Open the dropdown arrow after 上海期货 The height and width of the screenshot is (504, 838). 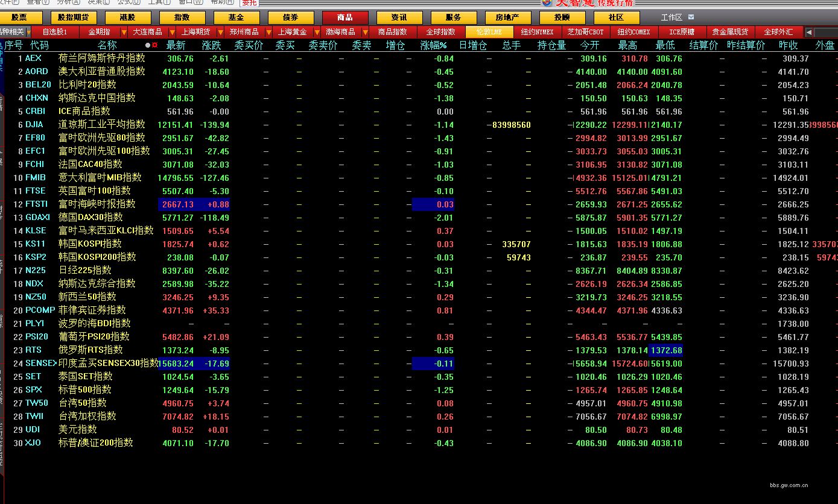(x=220, y=32)
